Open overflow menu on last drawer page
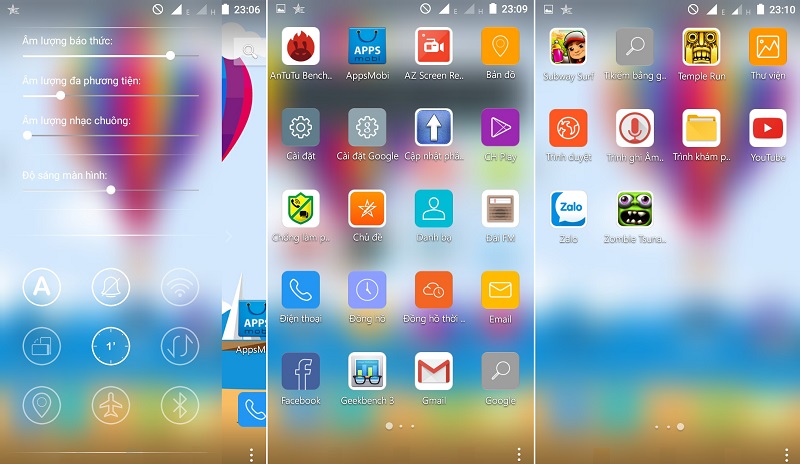 tap(787, 454)
